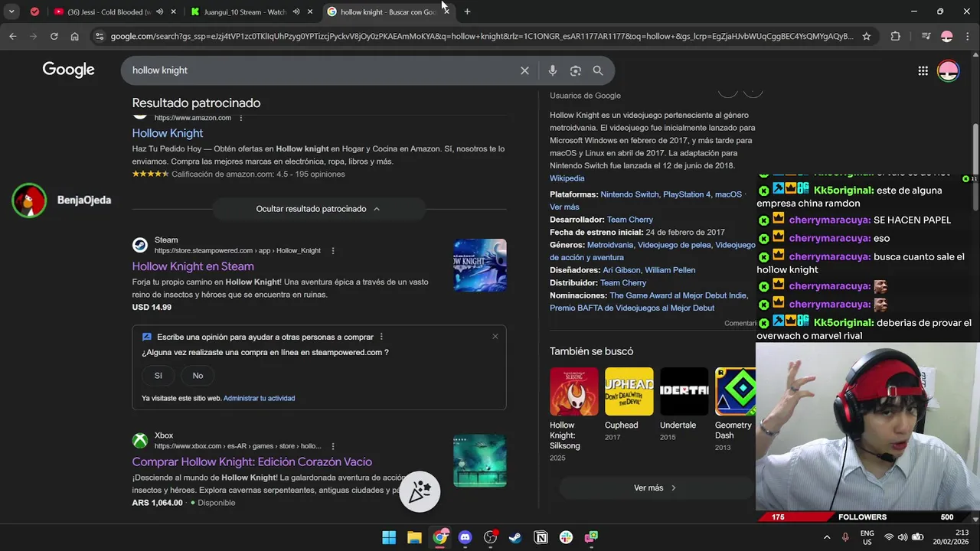Go to the Google logo home
The height and width of the screenshot is (551, 980).
[68, 70]
